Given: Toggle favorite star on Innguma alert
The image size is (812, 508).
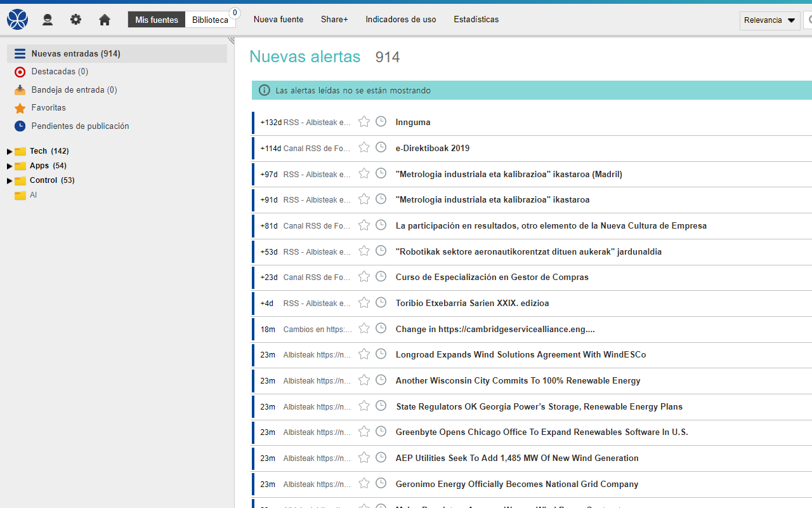Looking at the screenshot, I should [x=364, y=122].
